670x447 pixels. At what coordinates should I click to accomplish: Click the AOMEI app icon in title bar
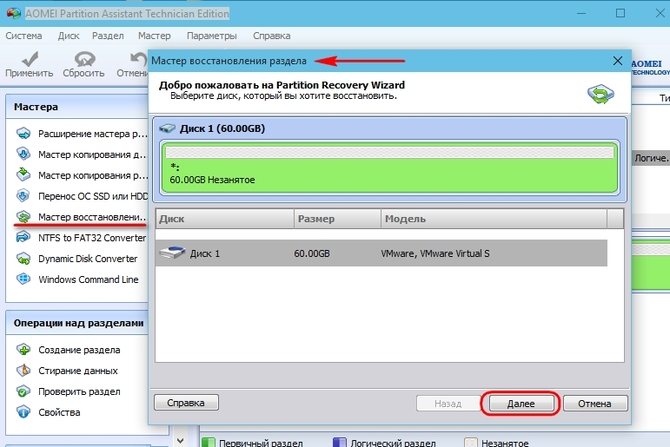point(13,13)
